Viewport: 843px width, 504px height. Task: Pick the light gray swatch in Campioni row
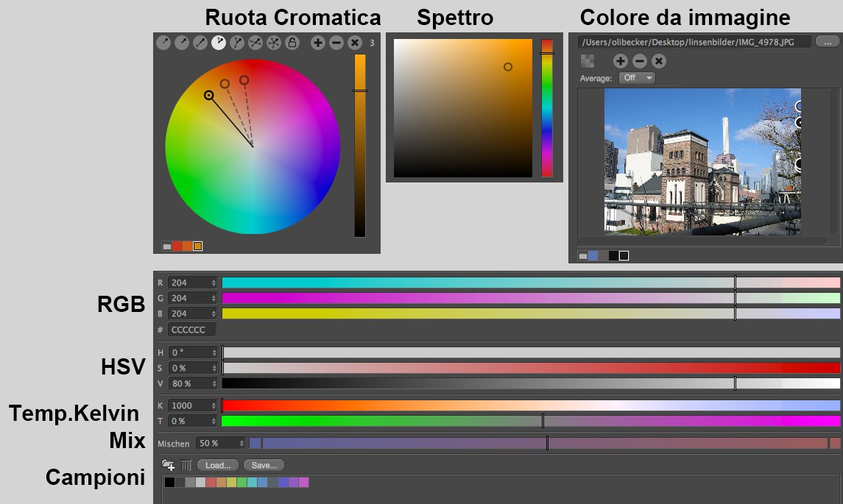tap(200, 482)
